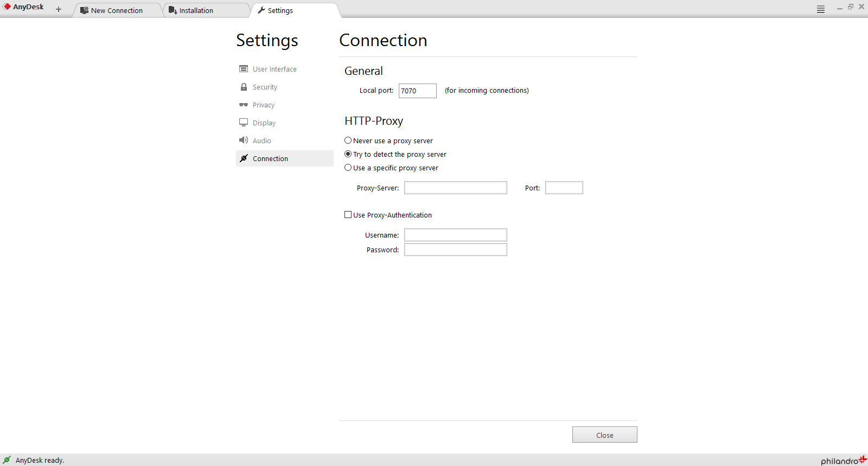Switch to the Installation tab
Image resolution: width=868 pixels, height=466 pixels.
(x=207, y=10)
